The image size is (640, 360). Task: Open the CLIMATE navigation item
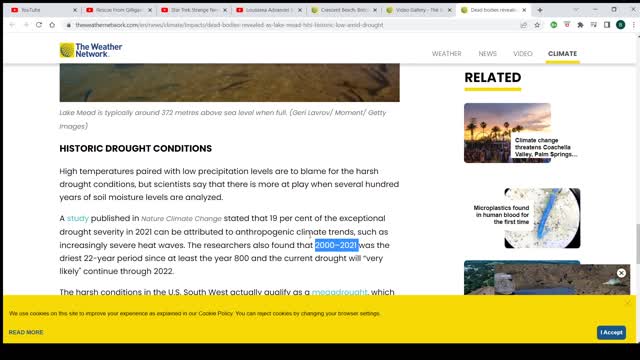click(x=562, y=53)
